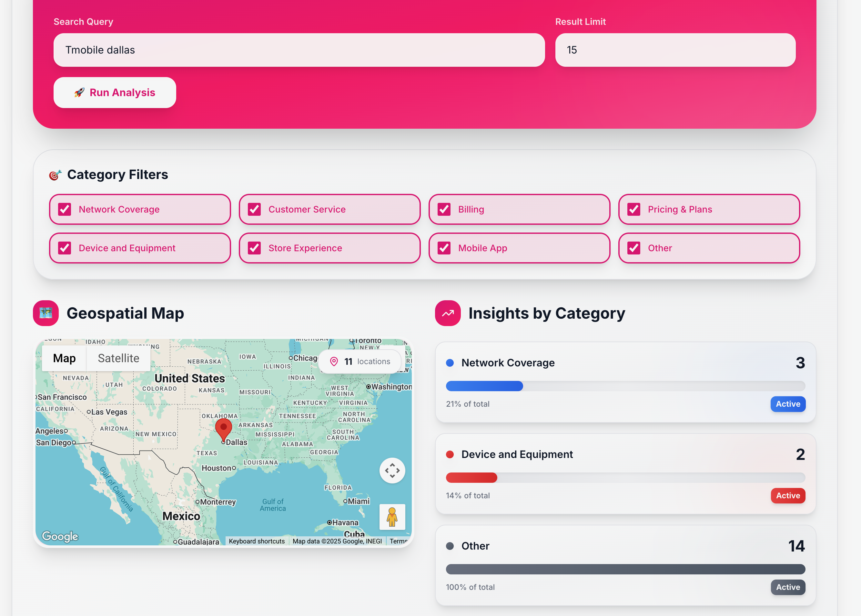Click the Insights by Category trend icon
This screenshot has height=616, width=861.
[x=448, y=313]
